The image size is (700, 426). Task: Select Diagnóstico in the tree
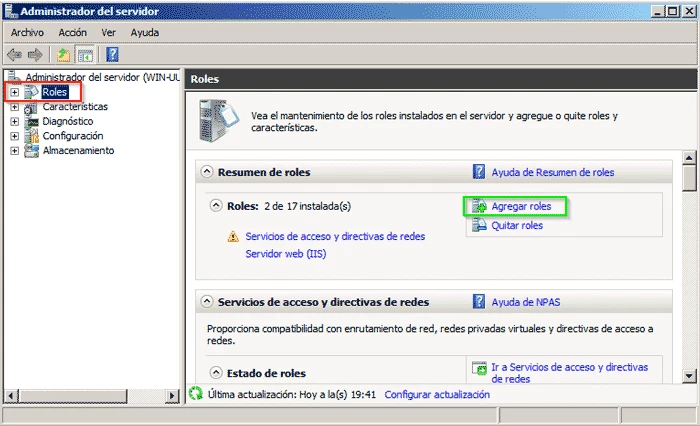[68, 121]
